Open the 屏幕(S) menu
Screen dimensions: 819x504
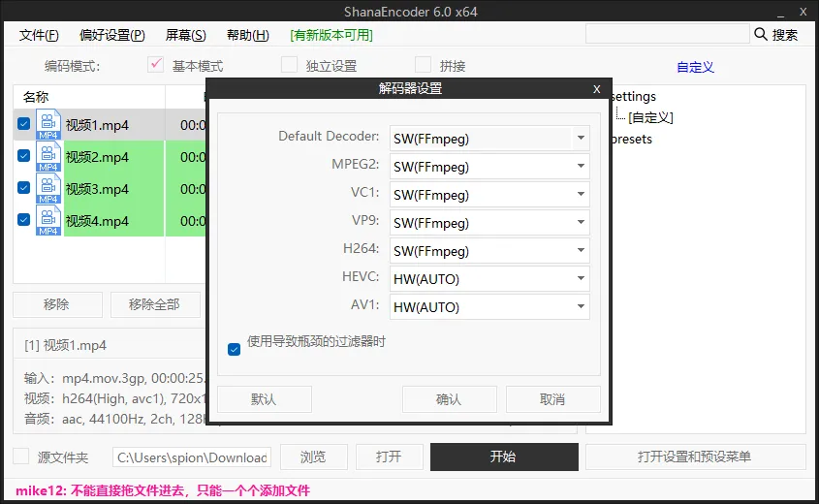186,35
